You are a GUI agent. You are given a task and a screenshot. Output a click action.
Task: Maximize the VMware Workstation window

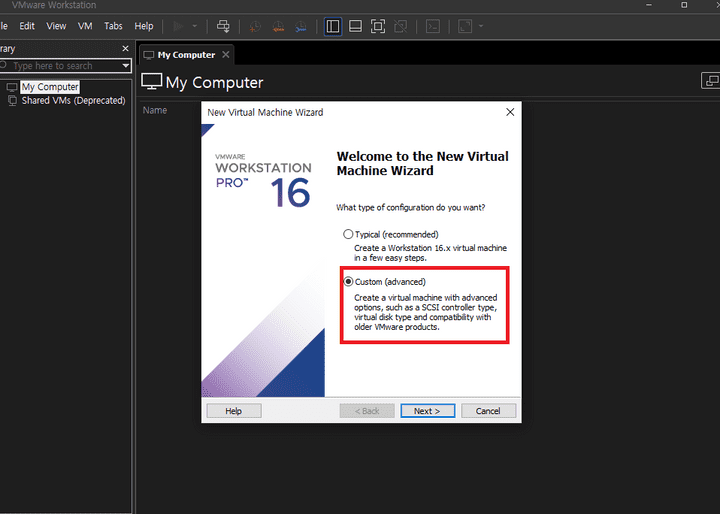coord(684,5)
